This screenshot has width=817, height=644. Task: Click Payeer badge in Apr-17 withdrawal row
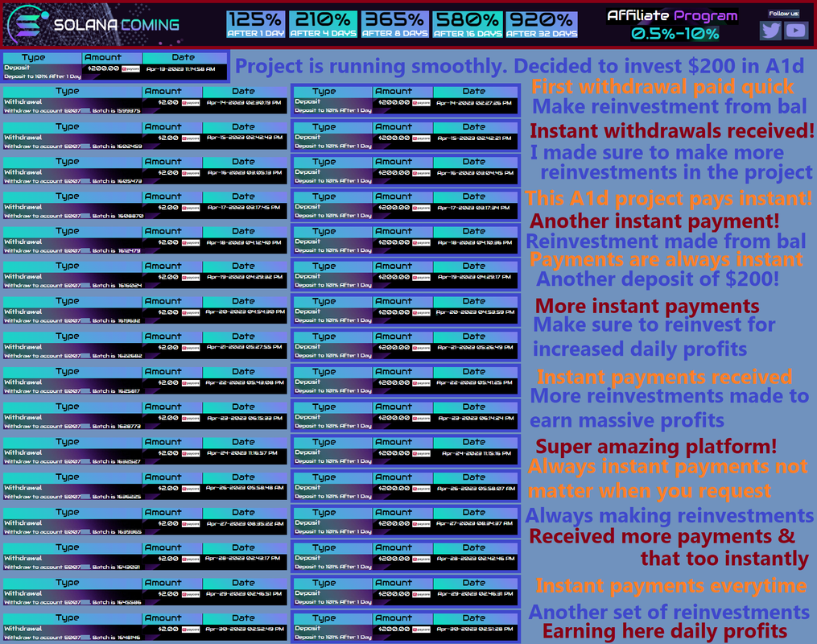[191, 208]
